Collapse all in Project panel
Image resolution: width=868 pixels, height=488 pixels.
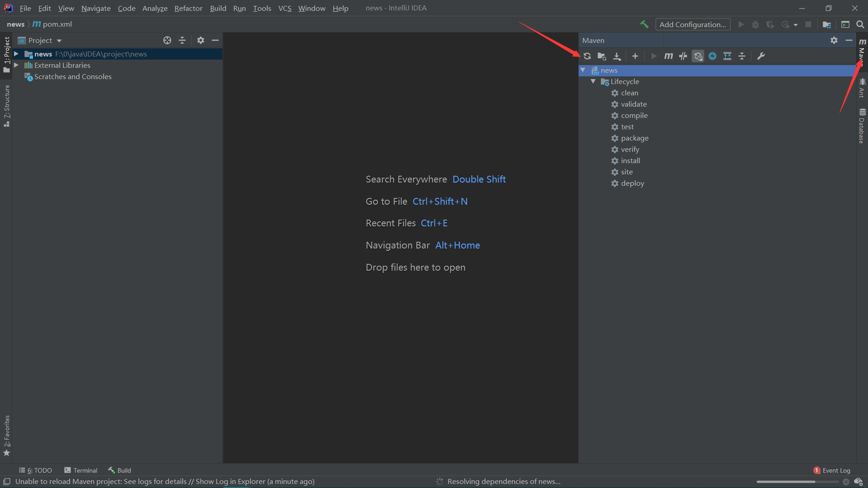(182, 40)
